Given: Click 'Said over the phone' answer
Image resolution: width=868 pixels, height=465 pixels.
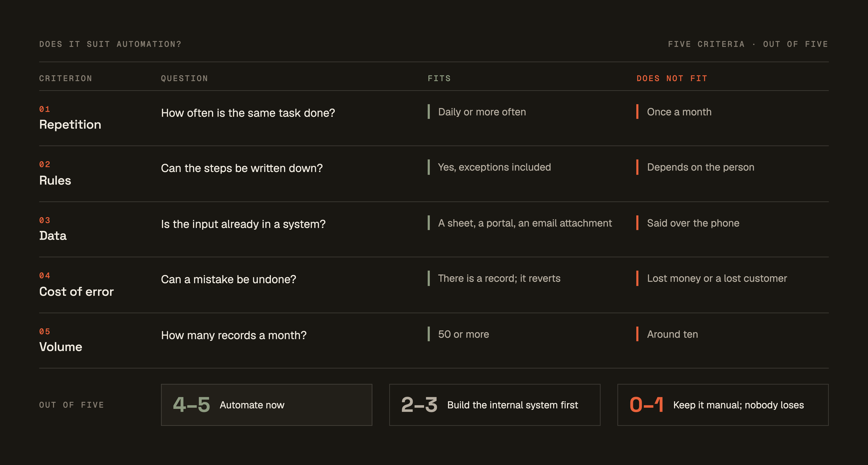Looking at the screenshot, I should pyautogui.click(x=693, y=223).
